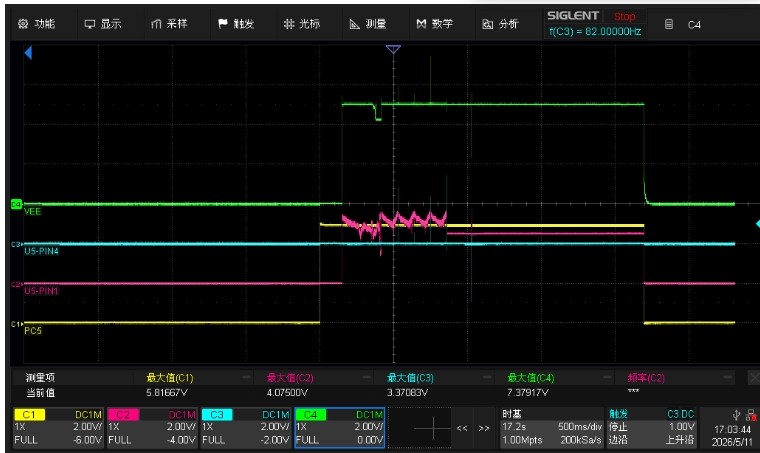760x453 pixels.
Task: Click the 最大值(C2) measurement header
Action: click(290, 377)
